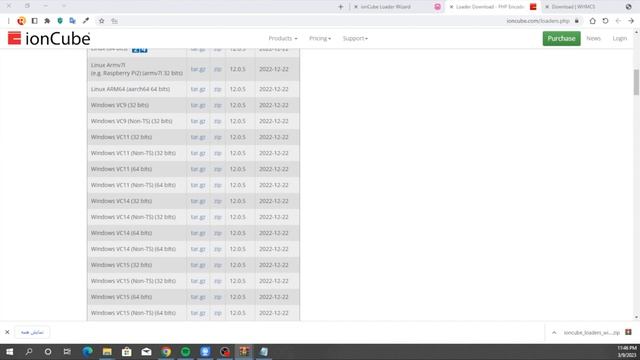Open taskbar search magnifier
The width and height of the screenshot is (640, 360).
click(x=29, y=351)
